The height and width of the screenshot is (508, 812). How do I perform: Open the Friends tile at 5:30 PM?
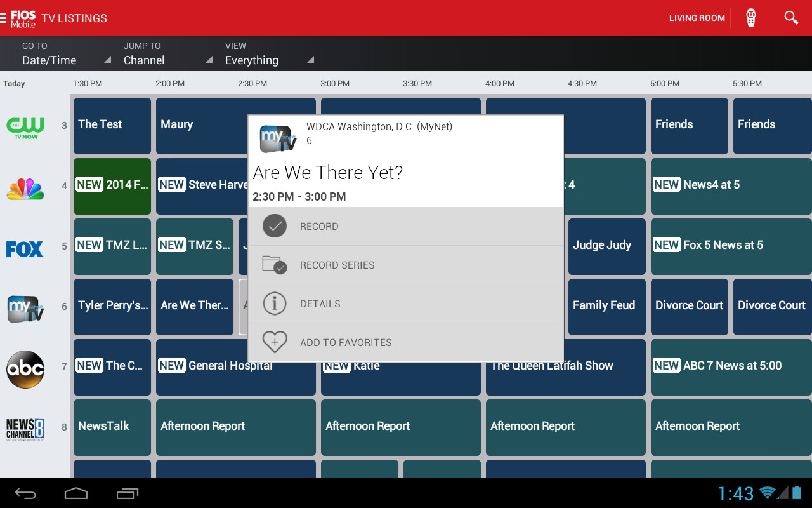tap(773, 126)
